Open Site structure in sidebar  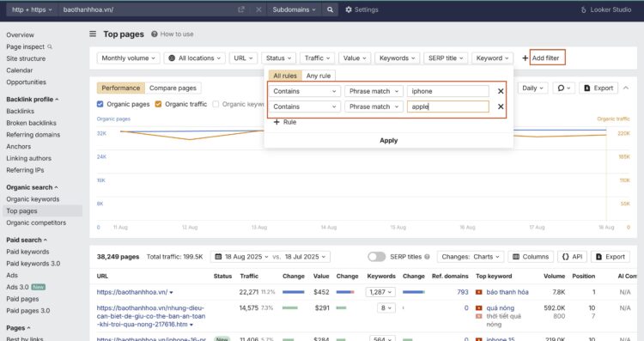tap(26, 58)
